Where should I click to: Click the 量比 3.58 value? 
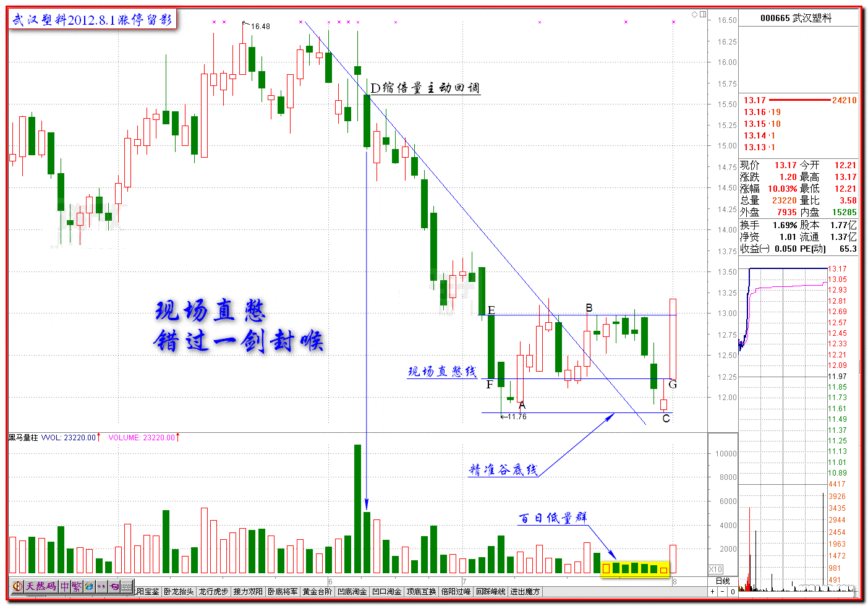pos(848,200)
